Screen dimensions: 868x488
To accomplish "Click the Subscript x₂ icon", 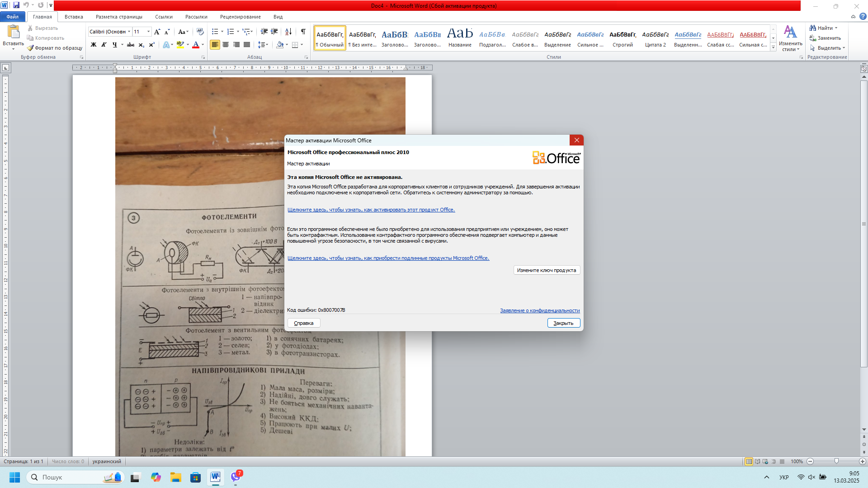I will [x=141, y=45].
